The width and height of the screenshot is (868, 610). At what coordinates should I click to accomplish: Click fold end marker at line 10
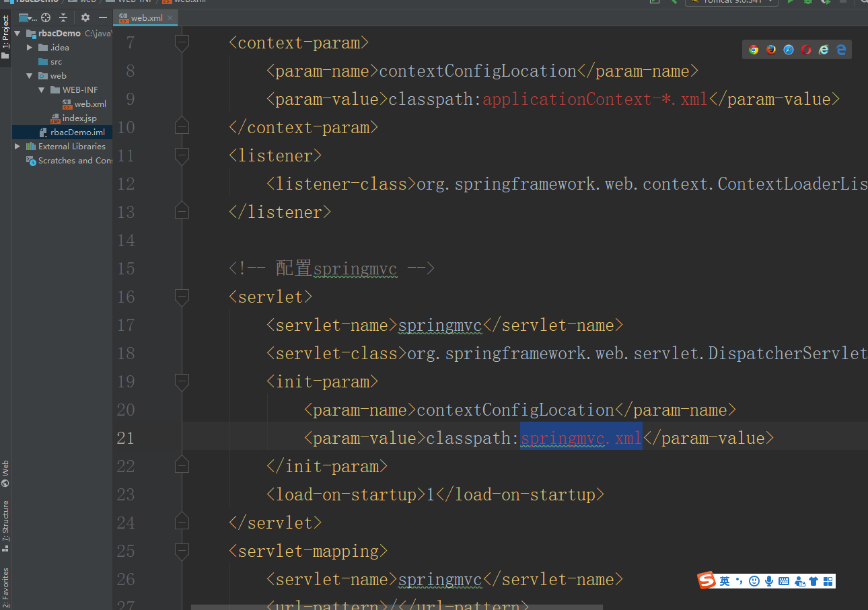182,126
